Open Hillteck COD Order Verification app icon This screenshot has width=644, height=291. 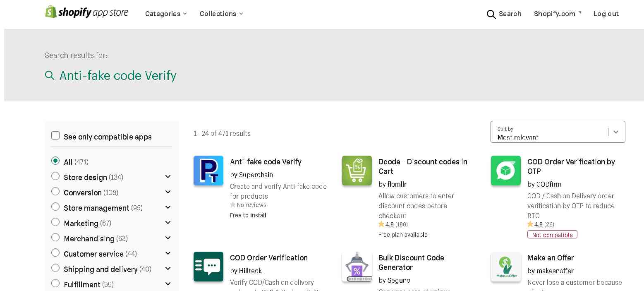point(208,267)
